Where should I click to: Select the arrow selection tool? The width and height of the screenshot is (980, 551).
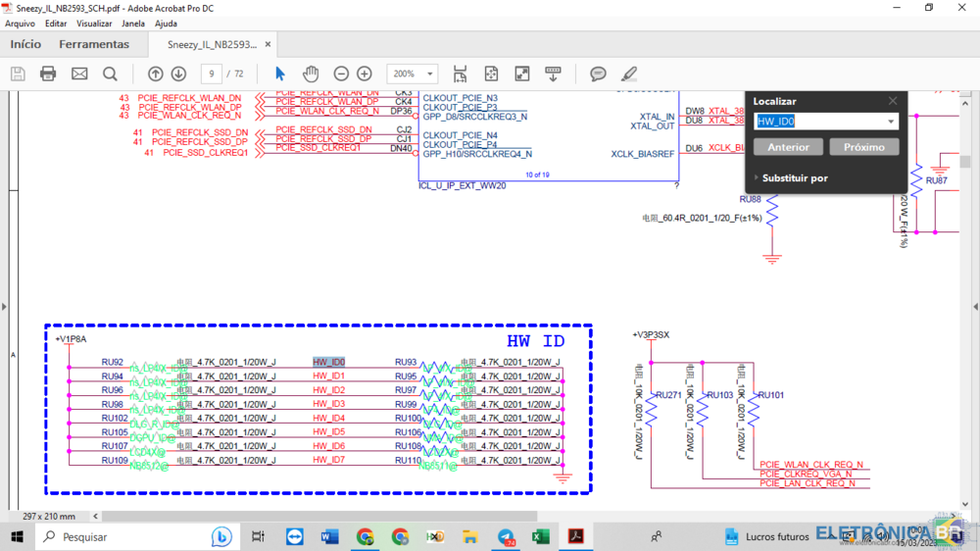[x=280, y=74]
